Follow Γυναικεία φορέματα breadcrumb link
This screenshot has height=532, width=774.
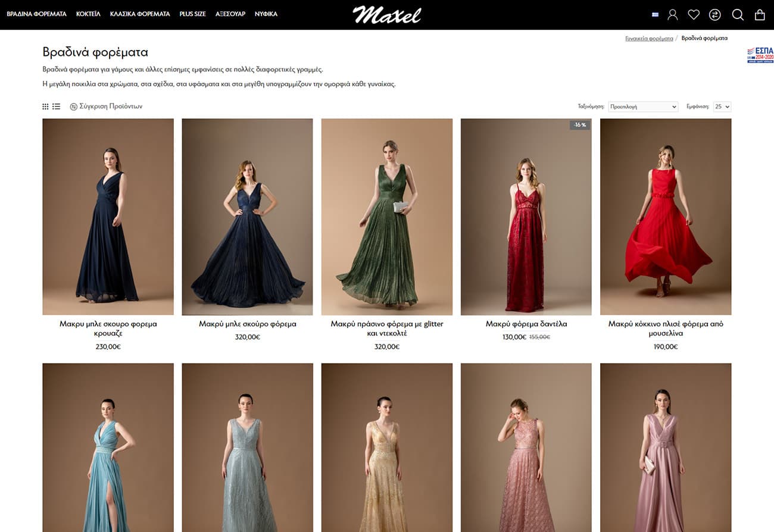[x=649, y=38]
